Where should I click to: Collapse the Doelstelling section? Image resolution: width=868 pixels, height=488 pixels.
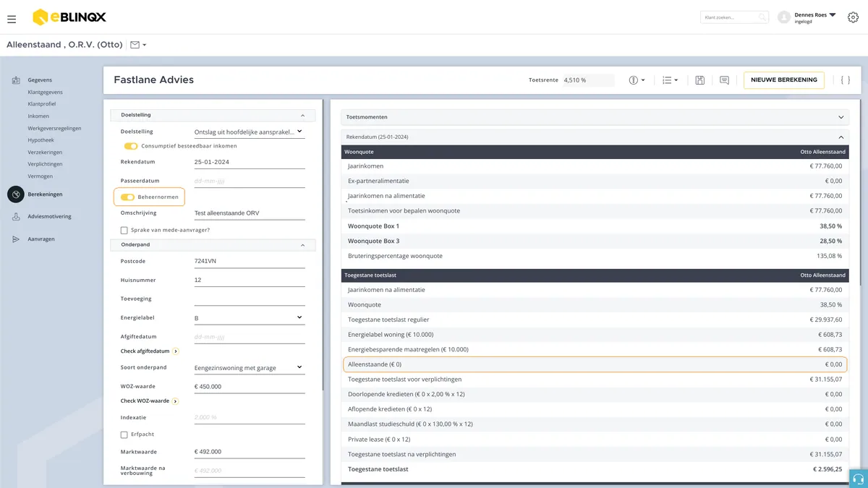coord(302,115)
